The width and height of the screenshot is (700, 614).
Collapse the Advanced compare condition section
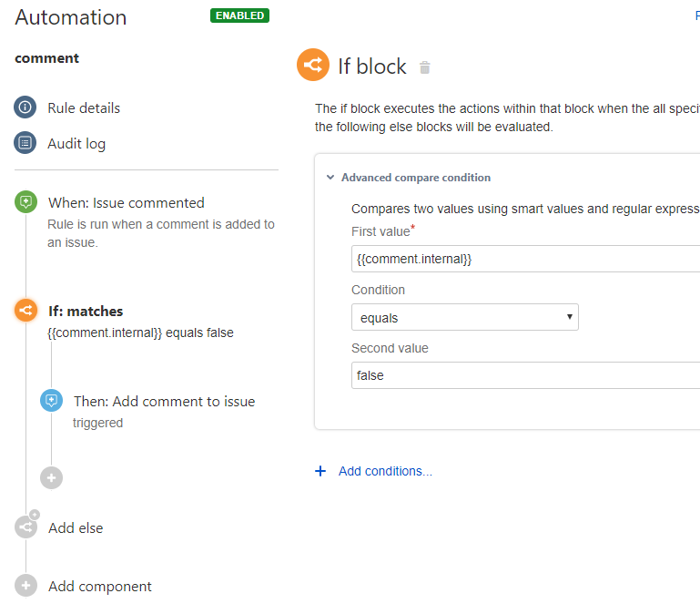(x=330, y=178)
